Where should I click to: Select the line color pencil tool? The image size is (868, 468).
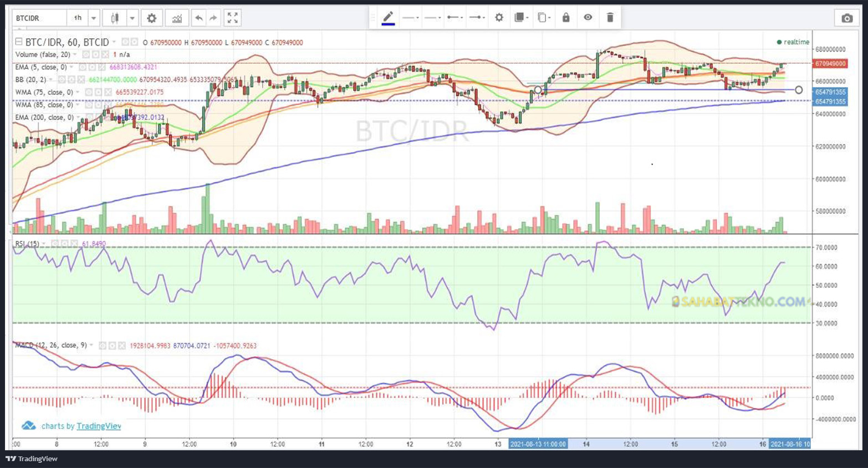point(388,18)
